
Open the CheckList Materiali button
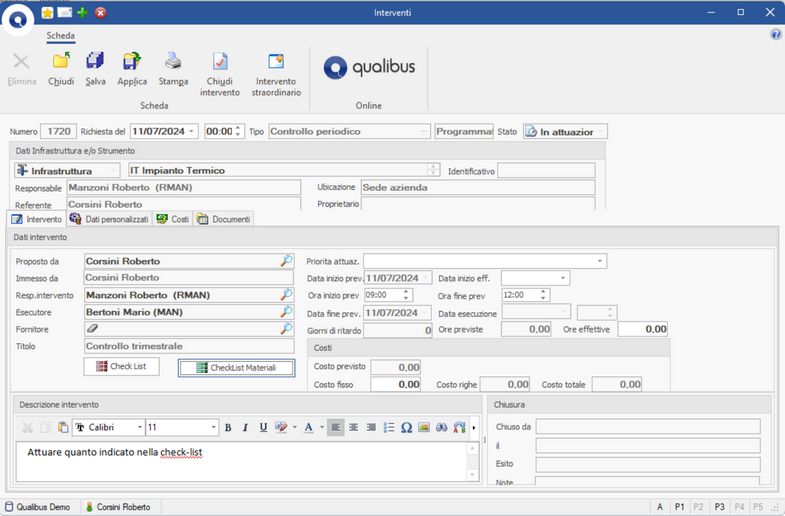tap(236, 368)
